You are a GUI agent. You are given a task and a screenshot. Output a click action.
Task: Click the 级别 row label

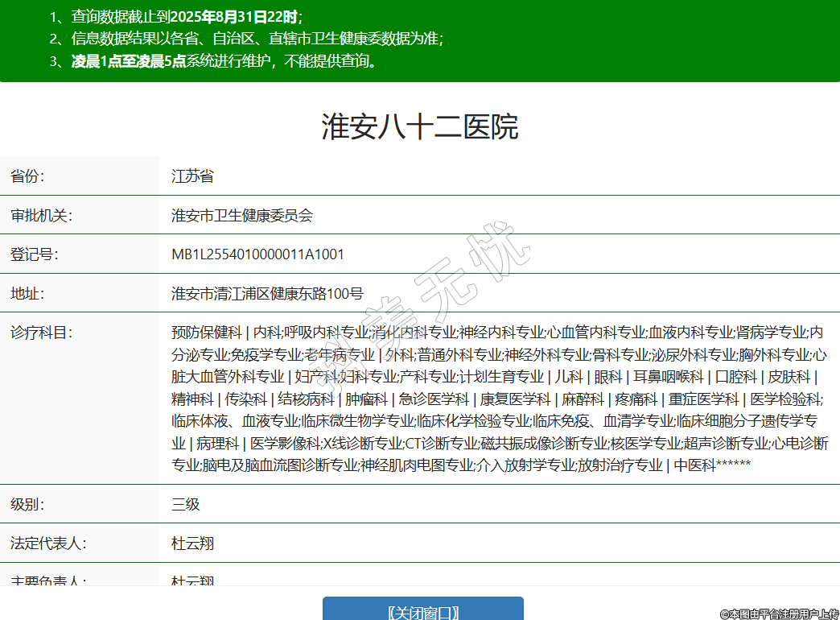[x=27, y=505]
